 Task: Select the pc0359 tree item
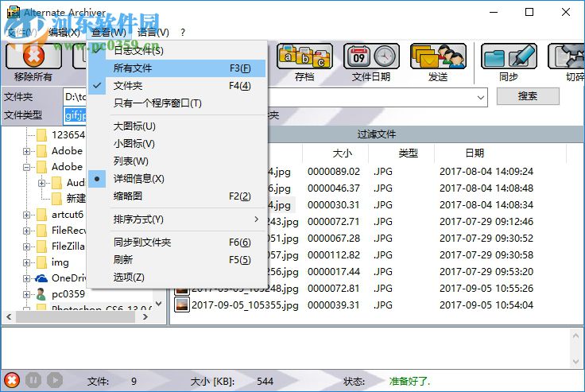(68, 294)
